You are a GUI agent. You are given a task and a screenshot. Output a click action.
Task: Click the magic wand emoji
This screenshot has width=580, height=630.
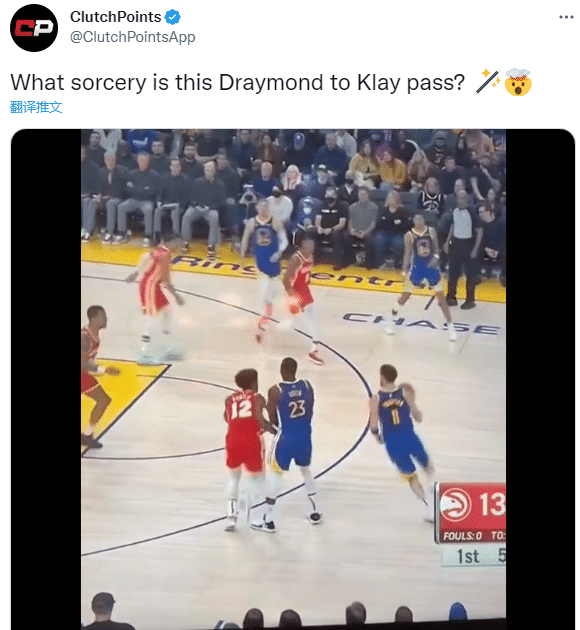point(487,82)
